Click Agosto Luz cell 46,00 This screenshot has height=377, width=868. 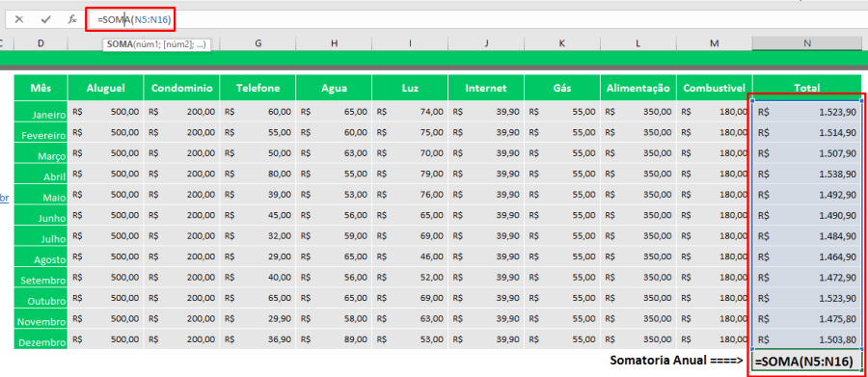(x=410, y=256)
